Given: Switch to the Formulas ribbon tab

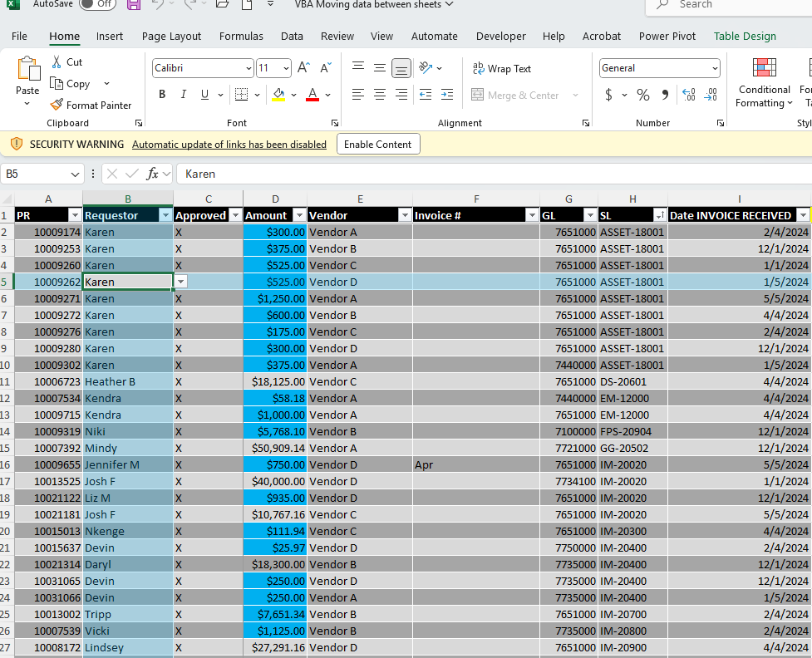Looking at the screenshot, I should (x=241, y=36).
